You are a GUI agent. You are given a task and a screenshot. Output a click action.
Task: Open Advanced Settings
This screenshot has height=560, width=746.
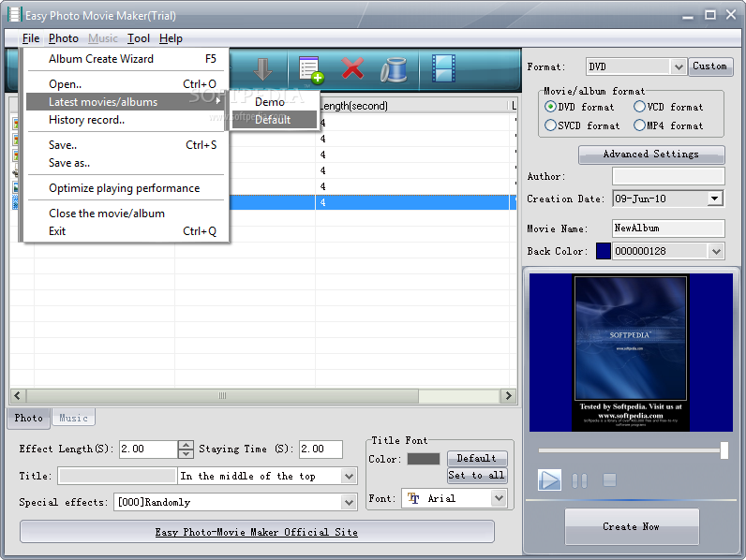(x=651, y=154)
